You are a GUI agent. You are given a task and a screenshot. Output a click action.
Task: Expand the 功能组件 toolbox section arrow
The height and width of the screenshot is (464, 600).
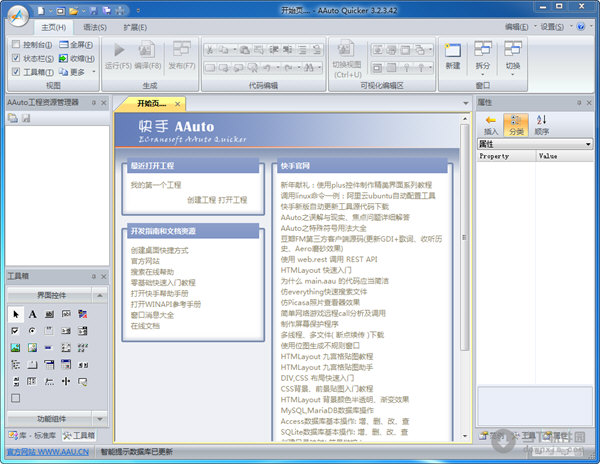click(99, 419)
